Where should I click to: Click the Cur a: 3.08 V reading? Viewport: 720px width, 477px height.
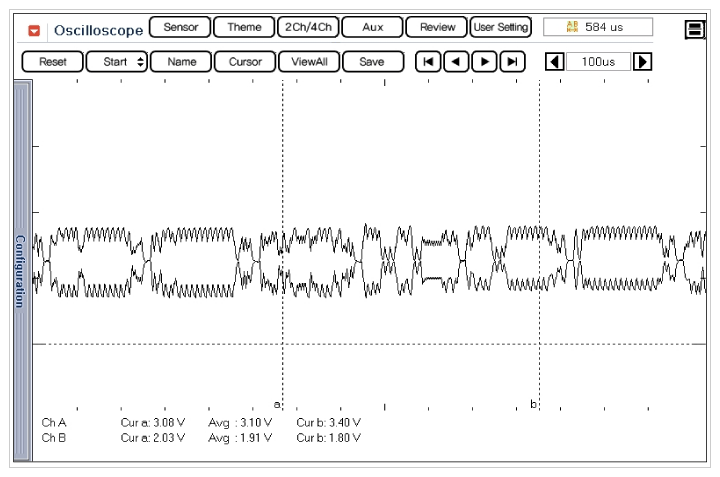point(153,422)
